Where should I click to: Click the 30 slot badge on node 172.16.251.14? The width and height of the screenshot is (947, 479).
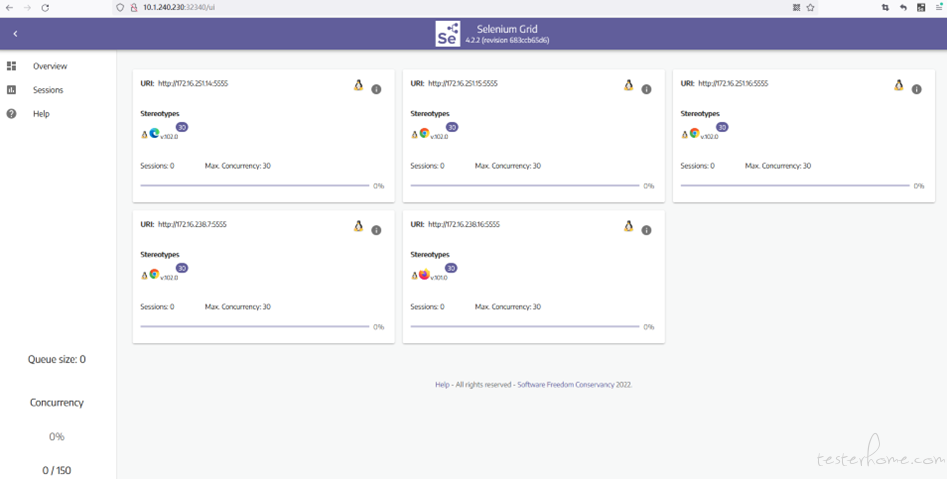(x=182, y=127)
